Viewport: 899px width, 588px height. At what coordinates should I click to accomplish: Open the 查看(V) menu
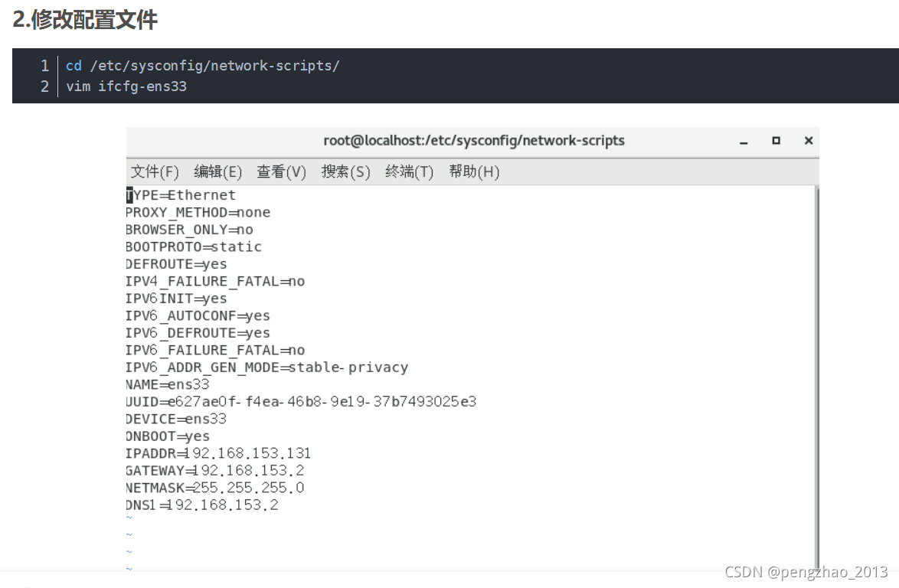point(282,171)
